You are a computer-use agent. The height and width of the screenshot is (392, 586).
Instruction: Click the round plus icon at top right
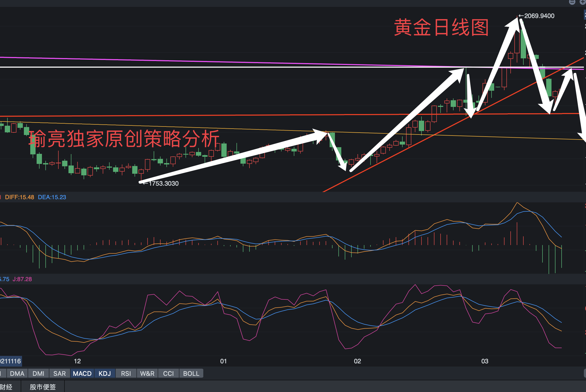pos(583,2)
